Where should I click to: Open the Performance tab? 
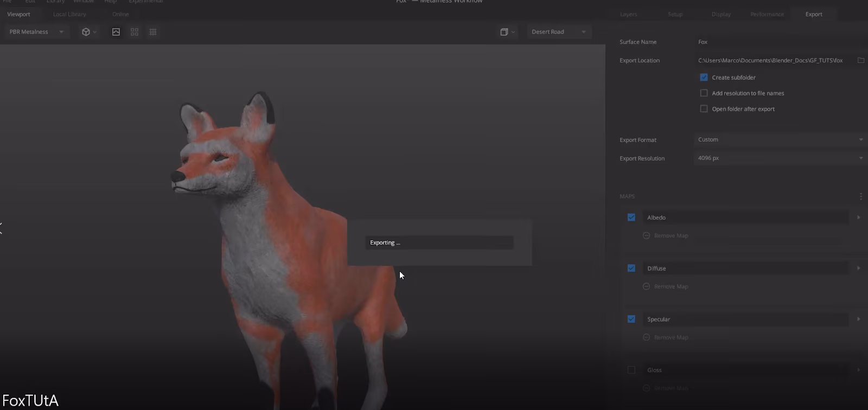tap(767, 14)
